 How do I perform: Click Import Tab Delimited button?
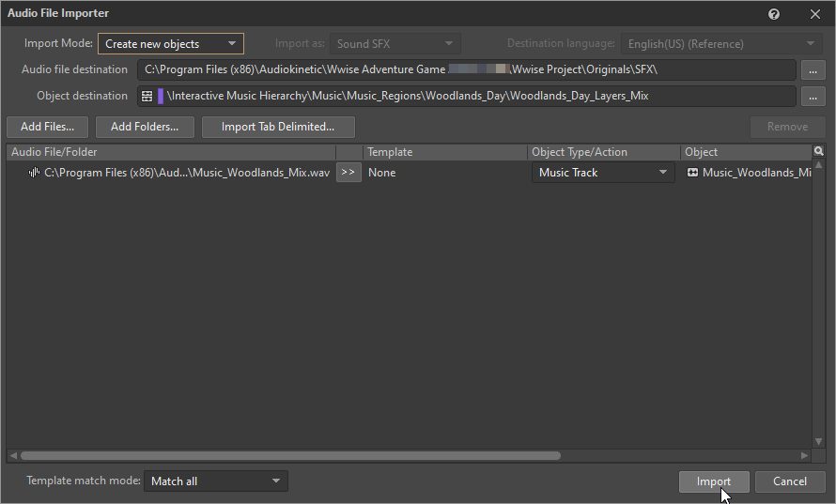tap(278, 127)
